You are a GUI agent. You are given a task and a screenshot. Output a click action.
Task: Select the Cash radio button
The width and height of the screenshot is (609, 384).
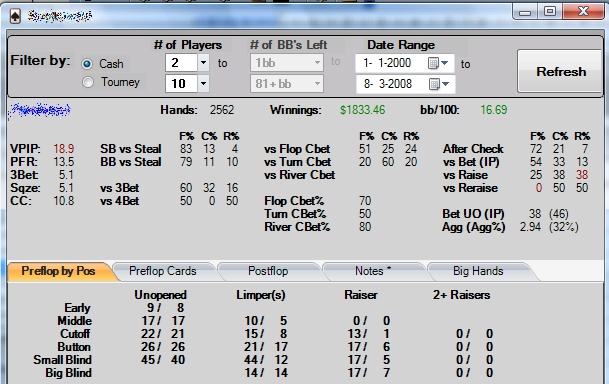point(87,64)
